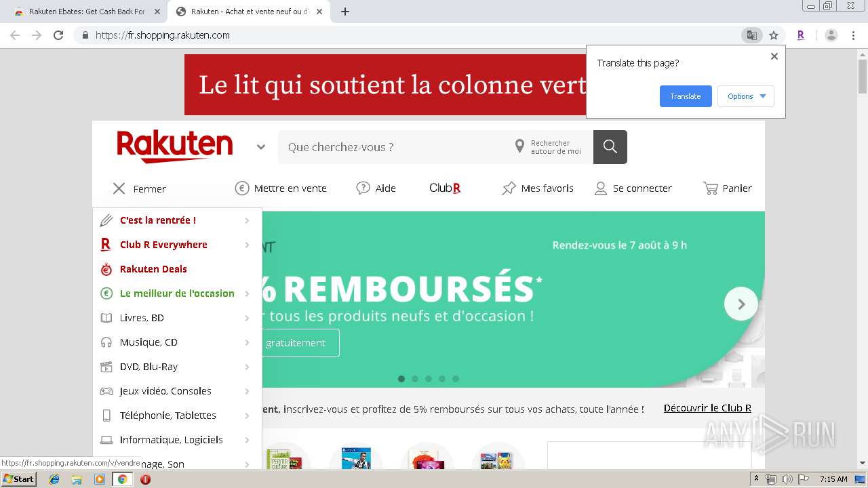Click the book icon beside Livres, BD
Image resolution: width=868 pixels, height=488 pixels.
(106, 318)
